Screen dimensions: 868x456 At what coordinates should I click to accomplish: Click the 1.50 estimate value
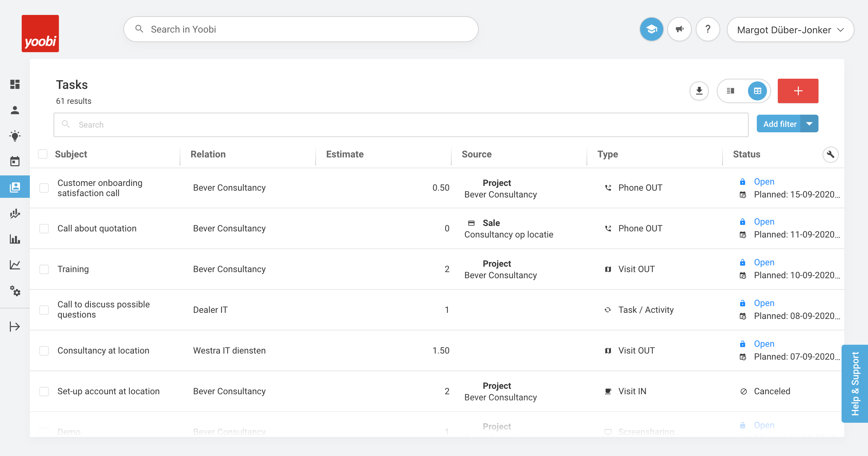point(441,350)
